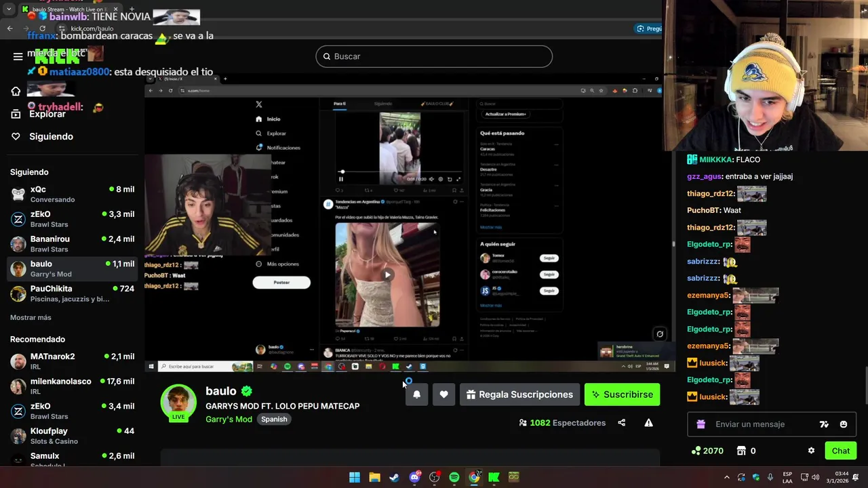The width and height of the screenshot is (868, 488).
Task: Open Windows notifications bell in tray
Action: tap(856, 477)
